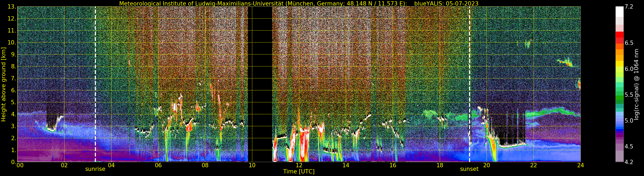The height and width of the screenshot is (176, 644).
Task: Click the '04' time axis tick label
Action: [111, 165]
